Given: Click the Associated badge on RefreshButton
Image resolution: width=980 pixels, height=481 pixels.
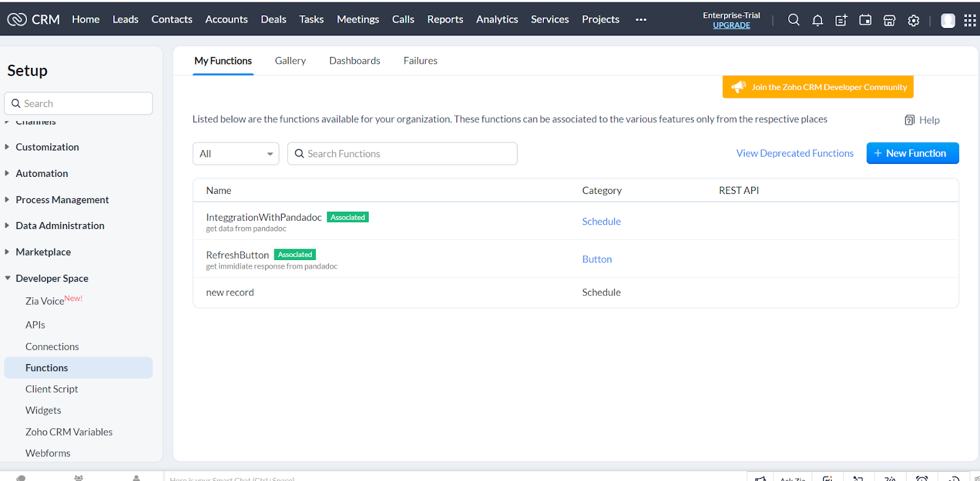Looking at the screenshot, I should click(x=295, y=255).
